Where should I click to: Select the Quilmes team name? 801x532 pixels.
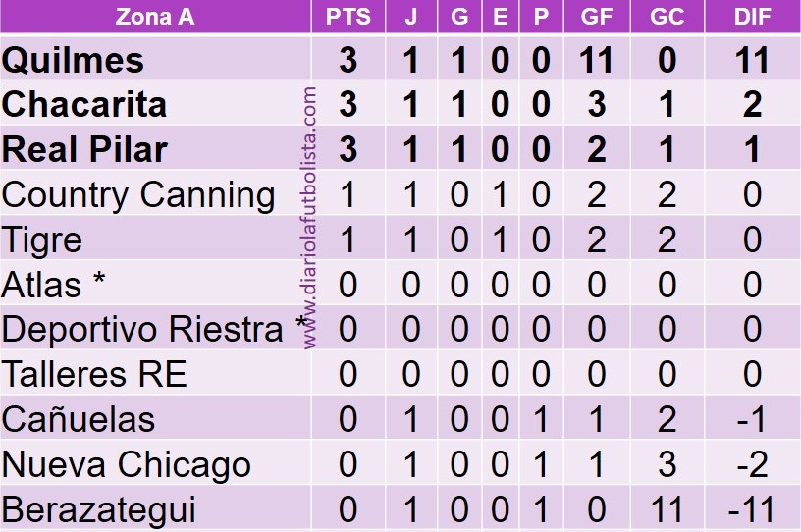coord(73,61)
